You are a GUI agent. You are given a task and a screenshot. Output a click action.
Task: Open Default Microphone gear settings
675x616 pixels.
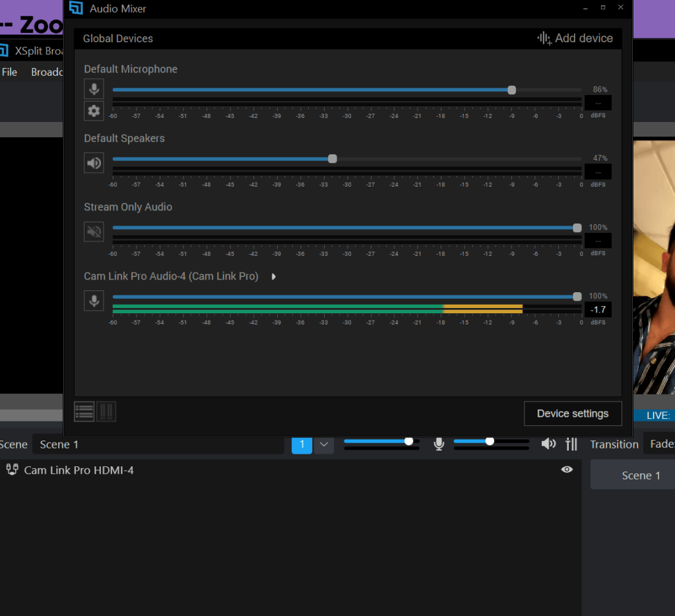click(94, 111)
